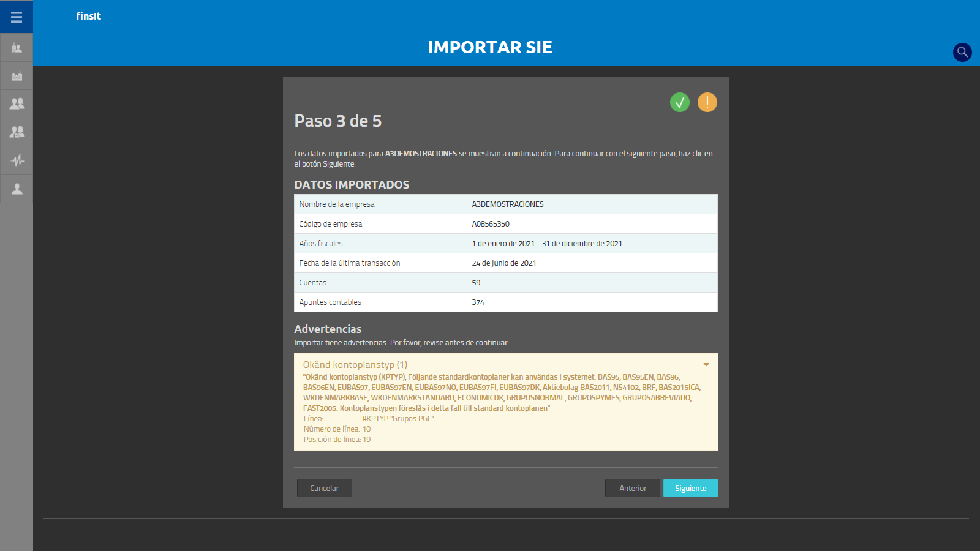Click the "Años fiscales" label
The width and height of the screenshot is (980, 551).
(321, 244)
